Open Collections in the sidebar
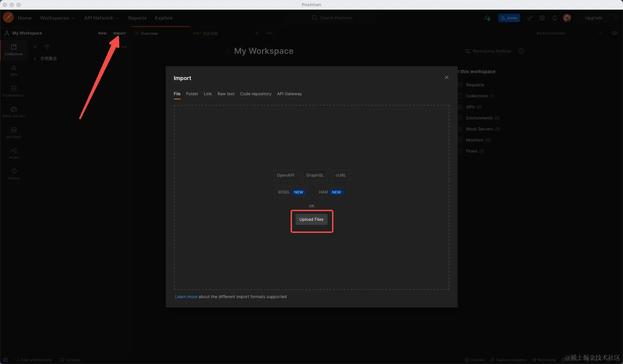Viewport: 623px width, 364px height. click(x=14, y=50)
